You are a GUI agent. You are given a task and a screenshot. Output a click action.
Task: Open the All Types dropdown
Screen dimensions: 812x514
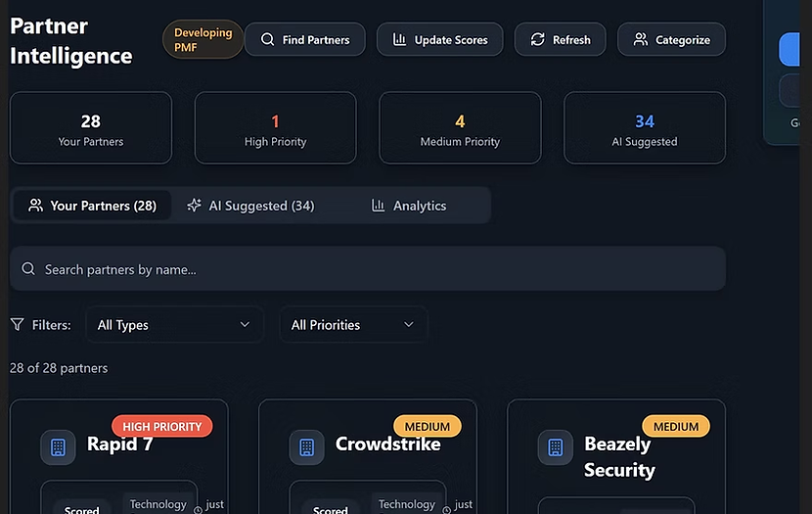(x=174, y=325)
